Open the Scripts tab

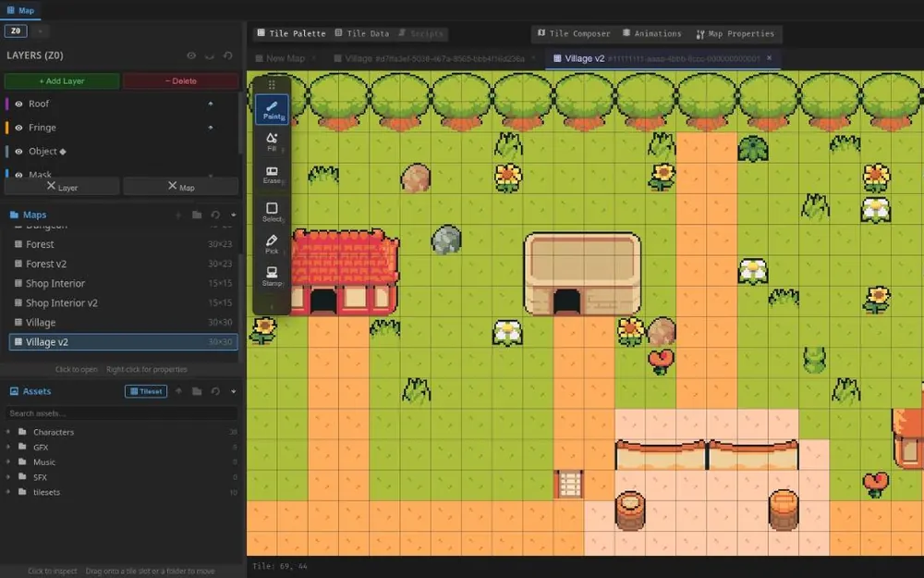420,33
